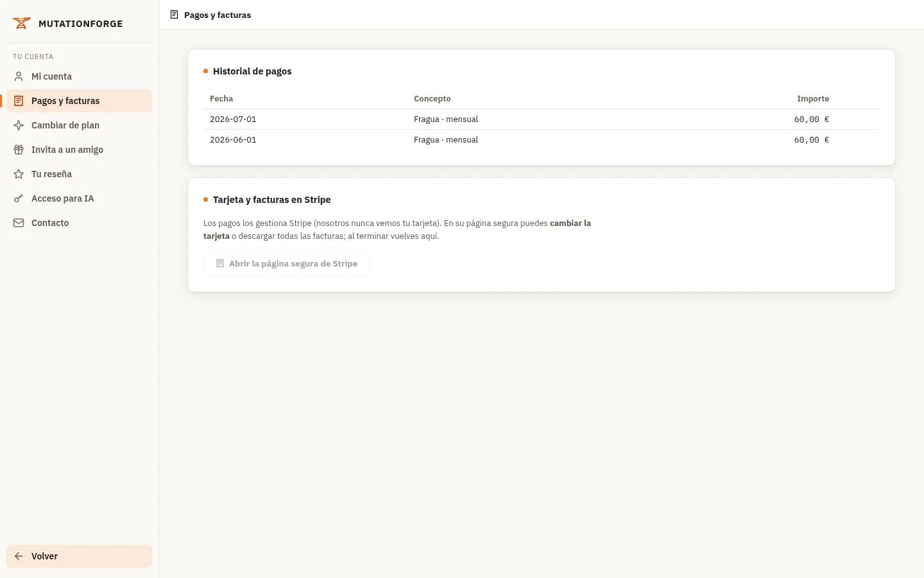The image size is (924, 578).
Task: Click the sparkle icon beside Cambiar de plan
Action: click(19, 125)
